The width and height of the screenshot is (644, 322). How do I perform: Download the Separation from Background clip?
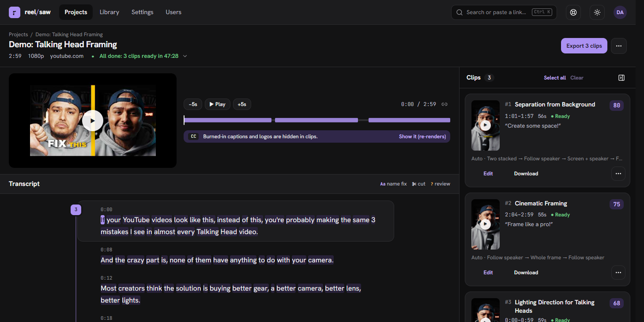526,174
